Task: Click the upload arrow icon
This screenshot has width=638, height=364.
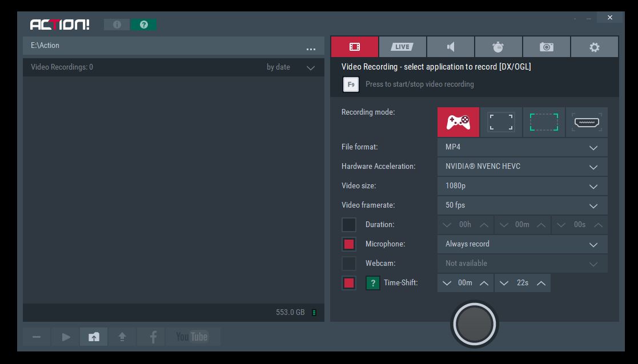Action: coord(122,337)
